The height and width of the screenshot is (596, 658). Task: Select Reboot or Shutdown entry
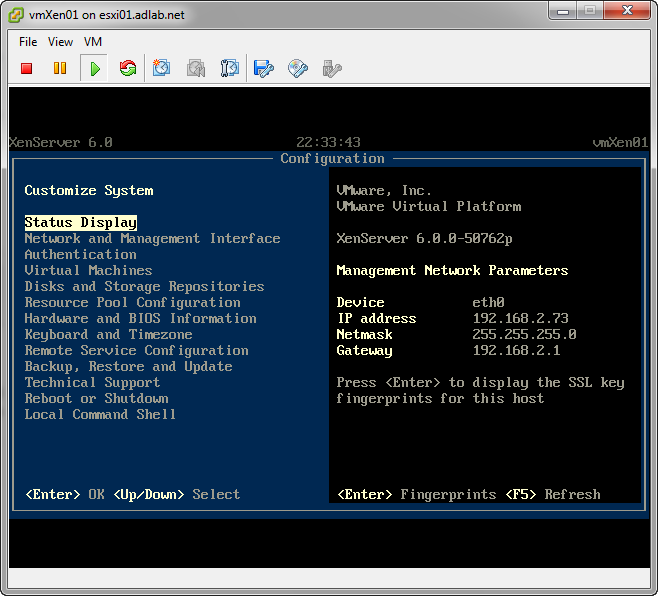click(97, 398)
